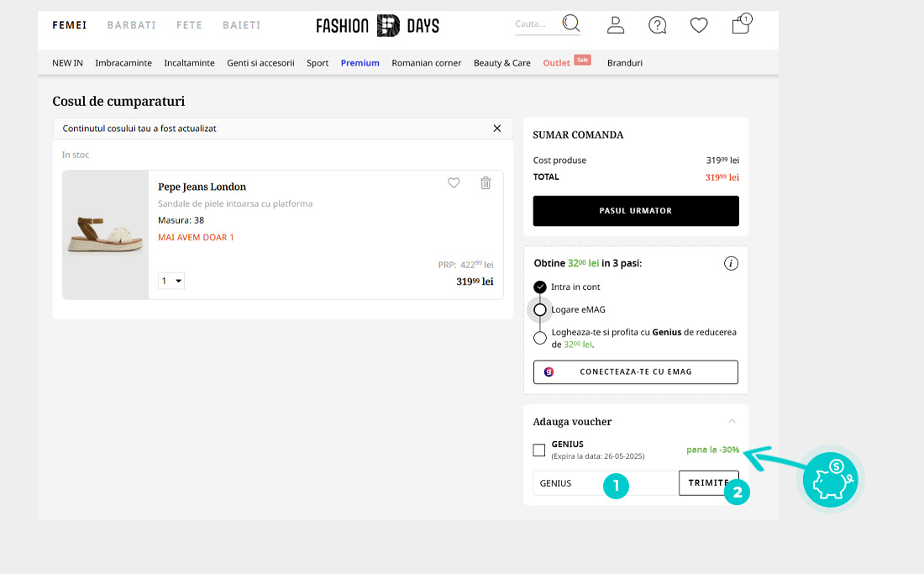
Task: Open the user account icon
Action: point(616,24)
